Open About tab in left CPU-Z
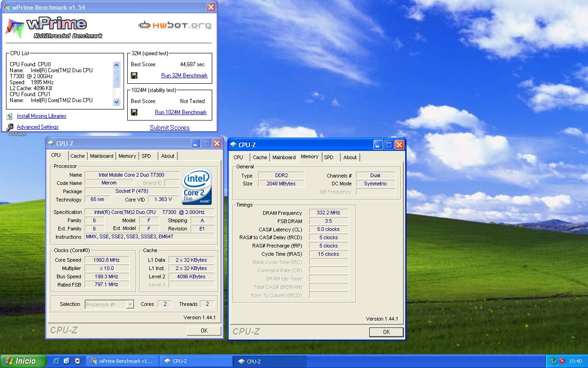The width and height of the screenshot is (588, 368). point(168,156)
